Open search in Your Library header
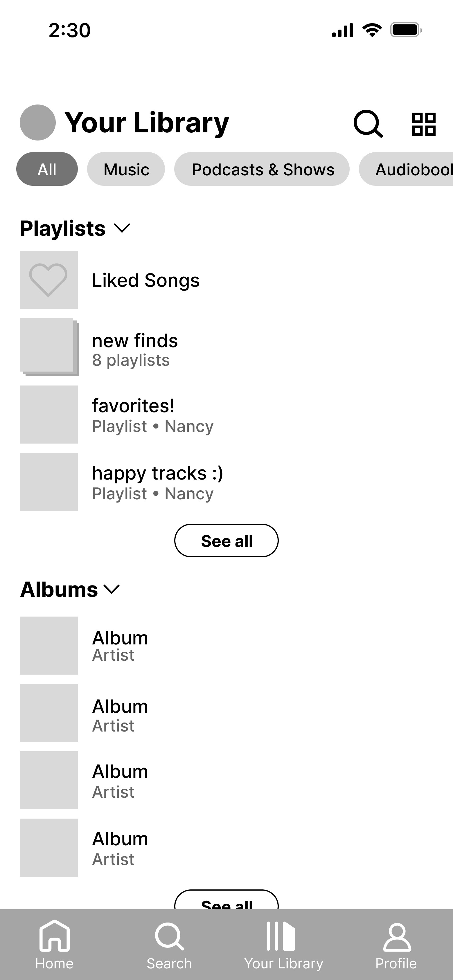The height and width of the screenshot is (980, 453). pyautogui.click(x=368, y=124)
